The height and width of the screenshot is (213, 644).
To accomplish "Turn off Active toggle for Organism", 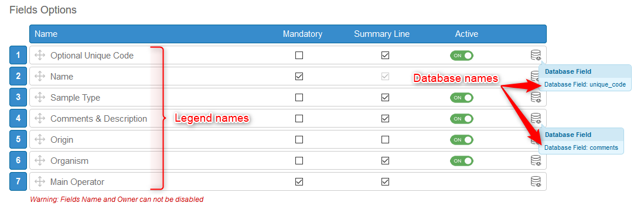I will (x=462, y=161).
